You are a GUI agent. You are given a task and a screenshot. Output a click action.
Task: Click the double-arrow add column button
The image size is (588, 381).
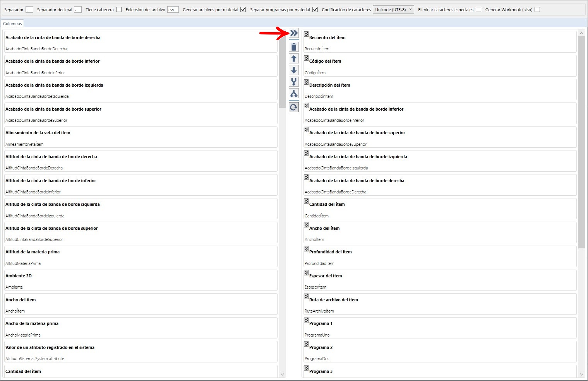[x=294, y=33]
